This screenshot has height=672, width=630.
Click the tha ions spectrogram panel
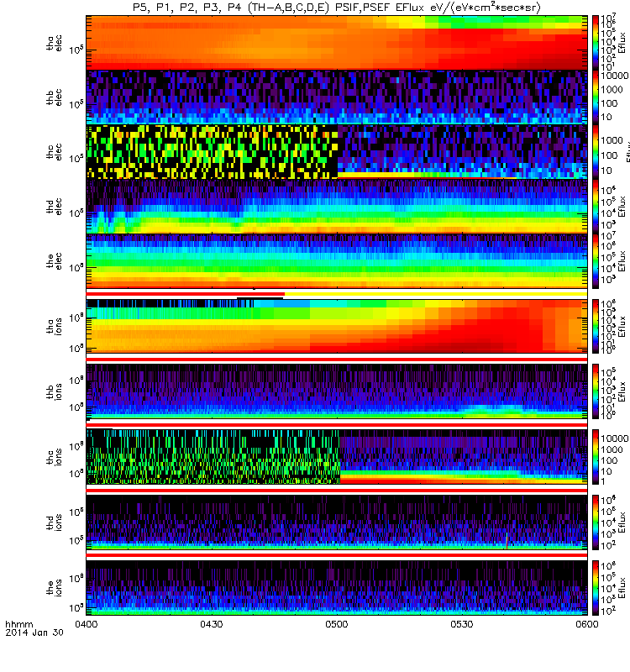coord(337,326)
